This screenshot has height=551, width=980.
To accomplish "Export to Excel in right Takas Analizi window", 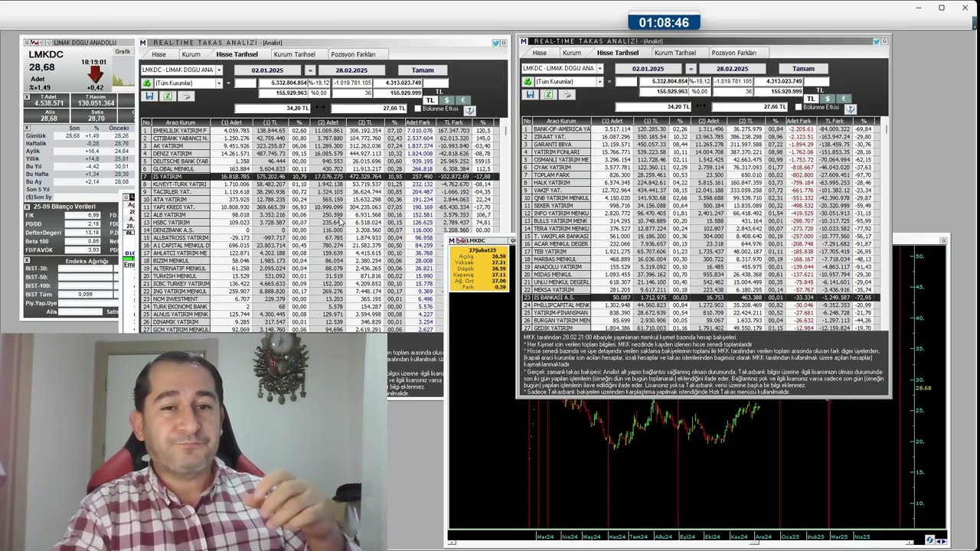I will pos(549,94).
